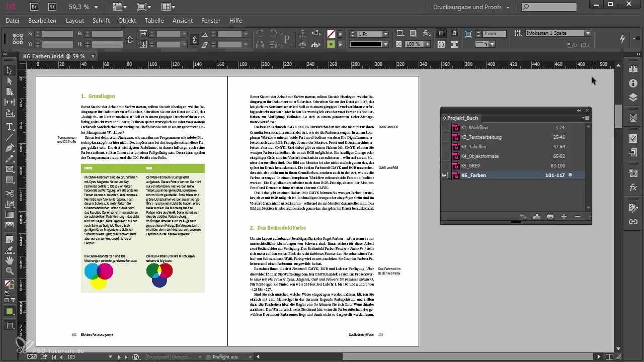Open the Schrift menu
Screen dimensions: 644x362
tap(101, 21)
